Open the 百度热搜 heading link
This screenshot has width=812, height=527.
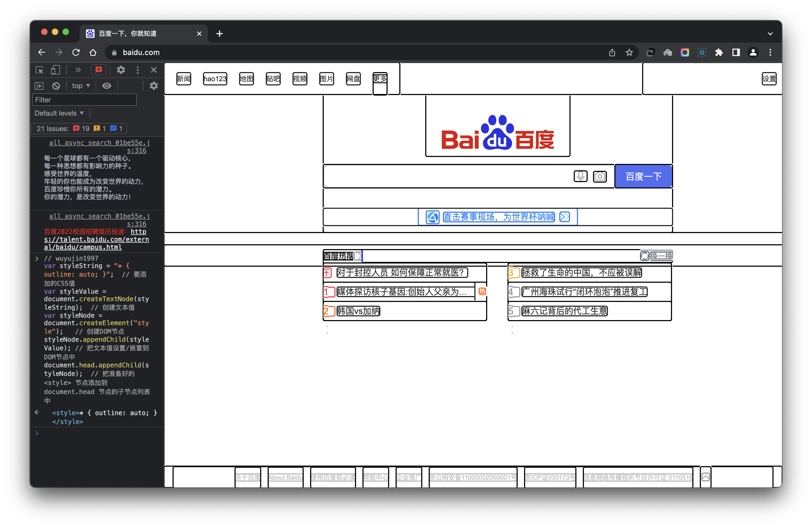[342, 255]
